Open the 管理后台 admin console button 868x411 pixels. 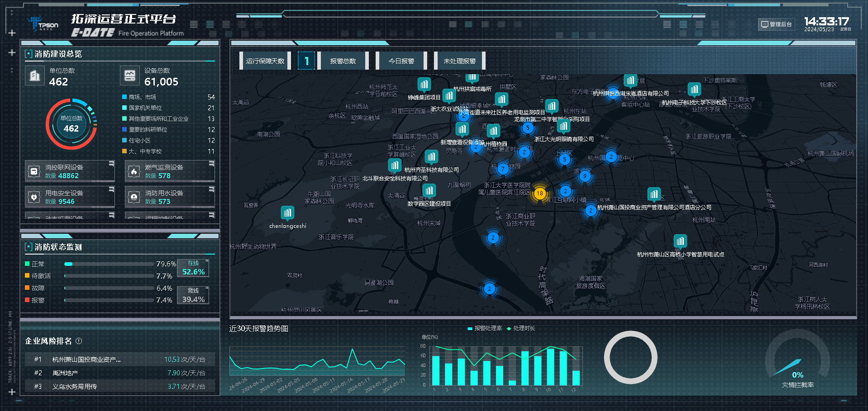pos(777,24)
